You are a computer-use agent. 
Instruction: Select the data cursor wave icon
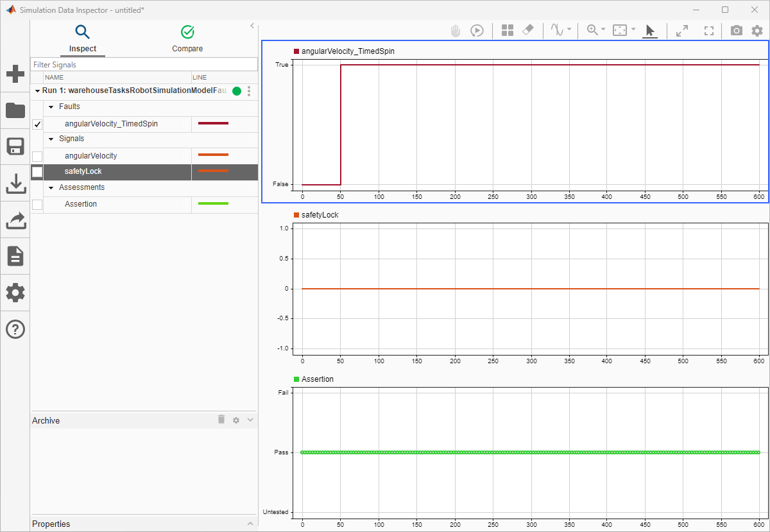(x=556, y=30)
